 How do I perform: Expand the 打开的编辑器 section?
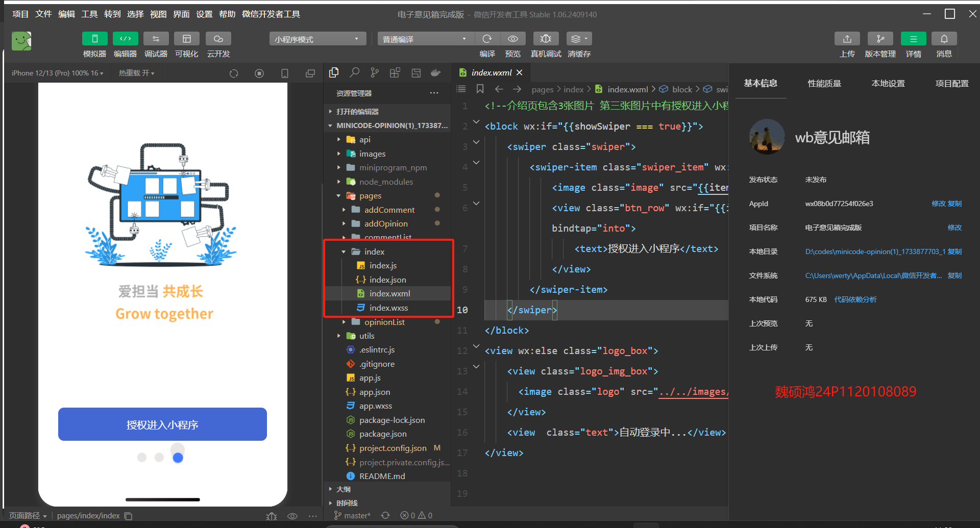387,111
